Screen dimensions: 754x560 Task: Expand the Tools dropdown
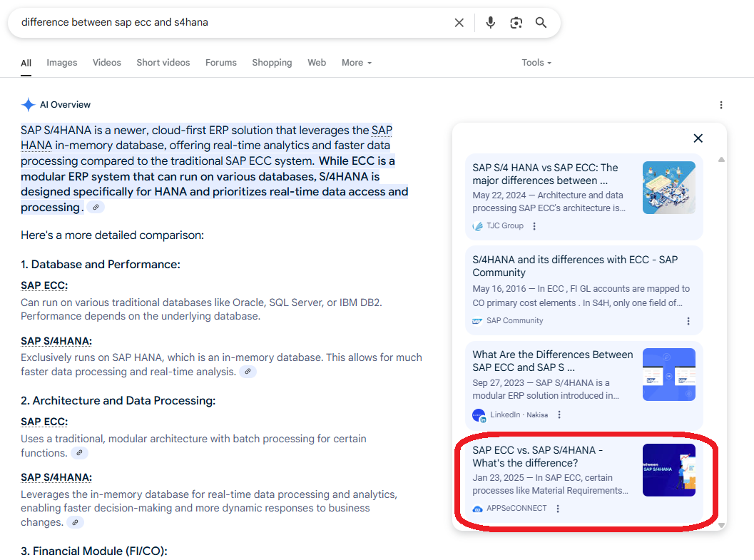[536, 63]
